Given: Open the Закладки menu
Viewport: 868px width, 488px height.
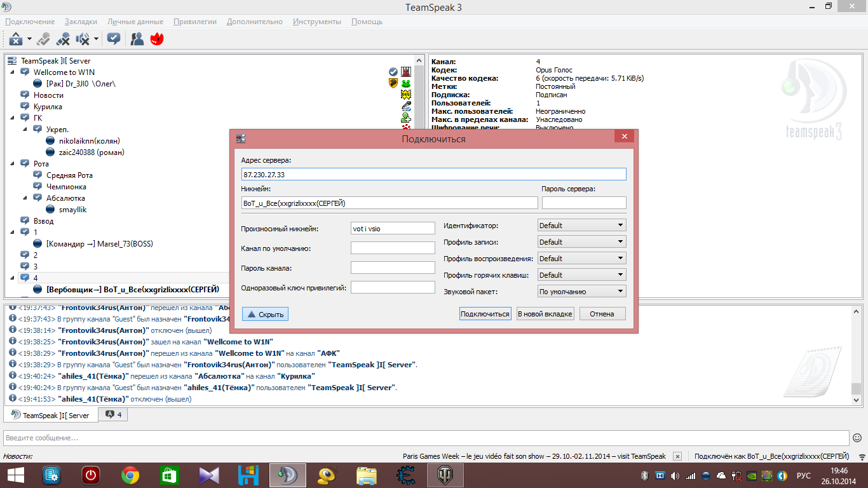Looking at the screenshot, I should click(81, 22).
